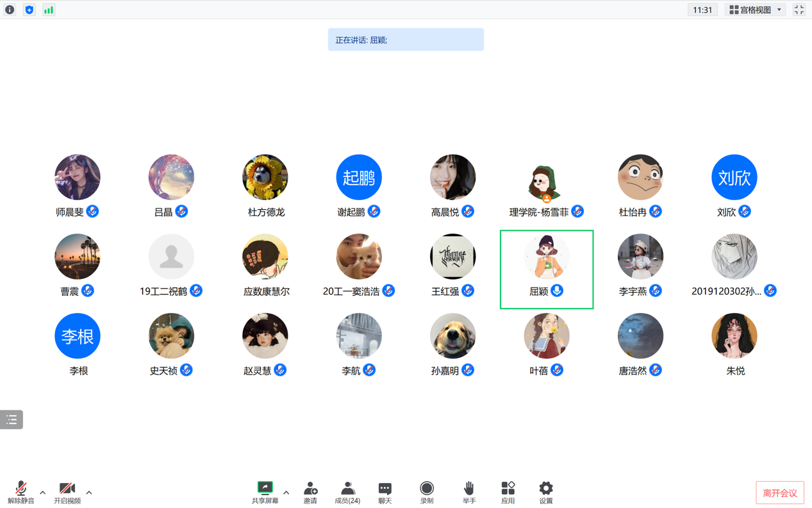This screenshot has width=812, height=508.
Task: Open the members (24) list
Action: pyautogui.click(x=347, y=492)
